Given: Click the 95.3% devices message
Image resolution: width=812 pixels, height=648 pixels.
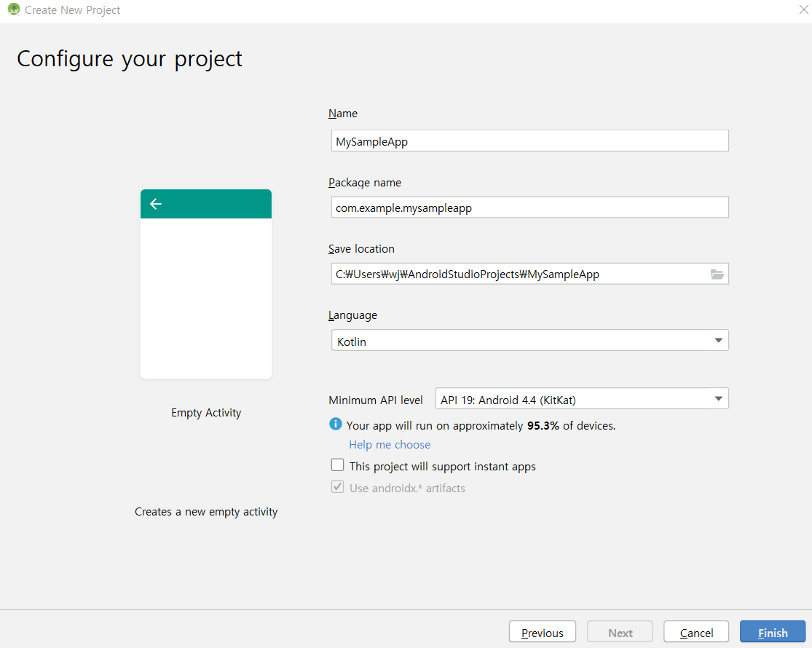Looking at the screenshot, I should pos(481,426).
